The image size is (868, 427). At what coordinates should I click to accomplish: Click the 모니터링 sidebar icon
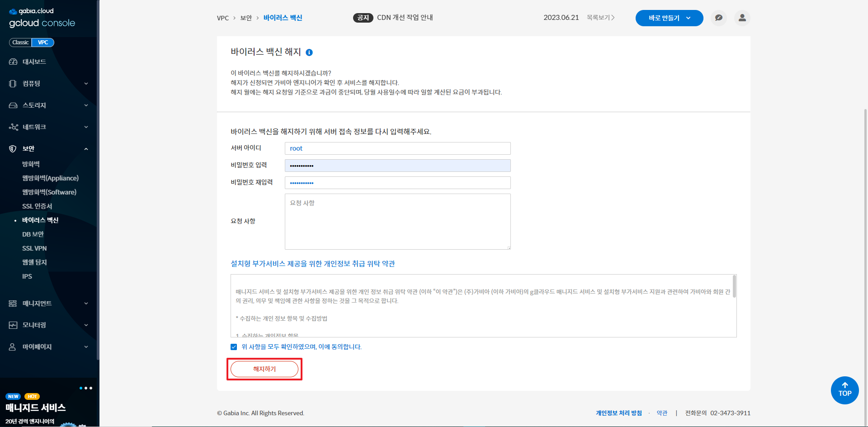tap(13, 325)
